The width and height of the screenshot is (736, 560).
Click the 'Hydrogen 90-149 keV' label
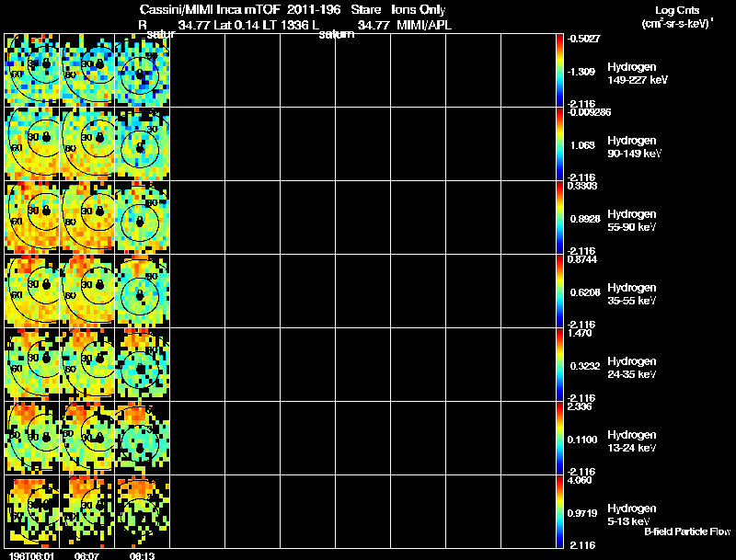tap(634, 147)
